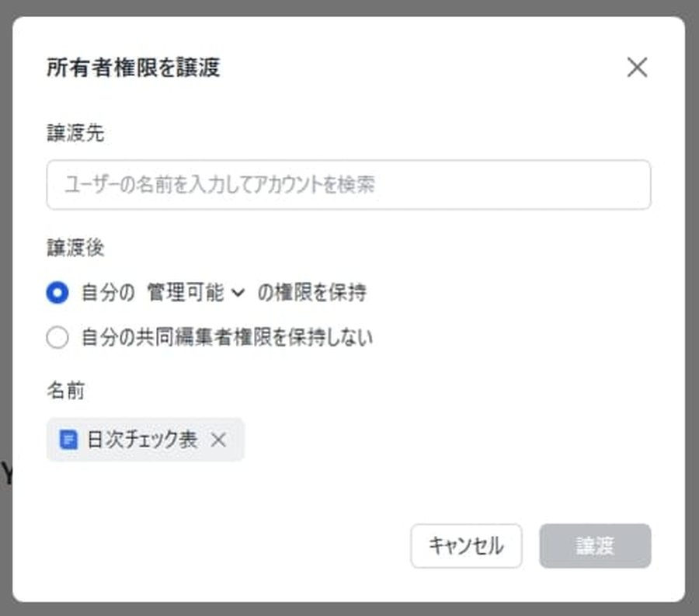Screen dimensions: 699x616
Task: Click the 譲渡後 section heading area
Action: (65, 247)
